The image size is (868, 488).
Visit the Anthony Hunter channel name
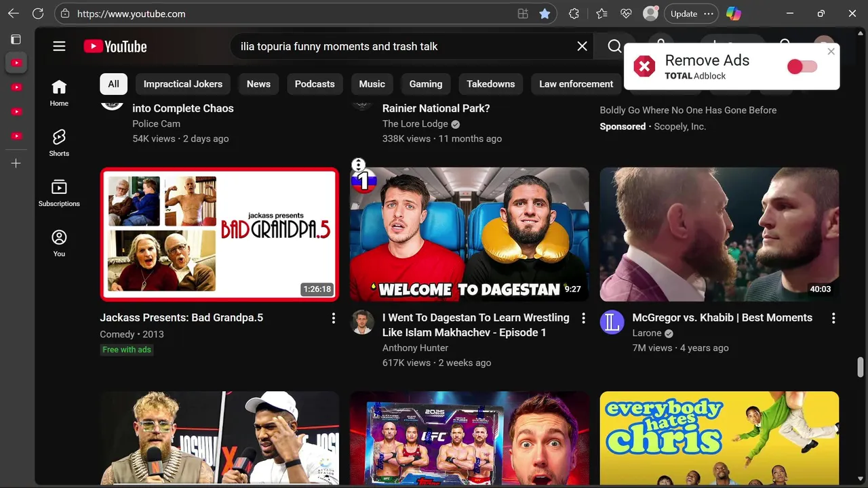415,348
